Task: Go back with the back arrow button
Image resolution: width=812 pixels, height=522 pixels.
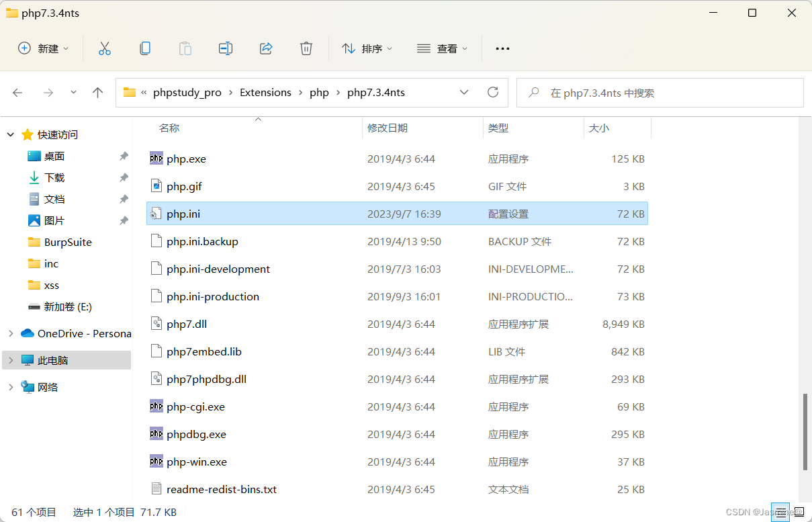Action: tap(17, 92)
